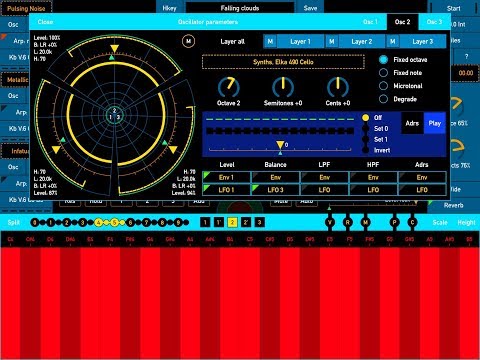Click the square 3 button in bottom bar
The image size is (480, 360).
(259, 222)
